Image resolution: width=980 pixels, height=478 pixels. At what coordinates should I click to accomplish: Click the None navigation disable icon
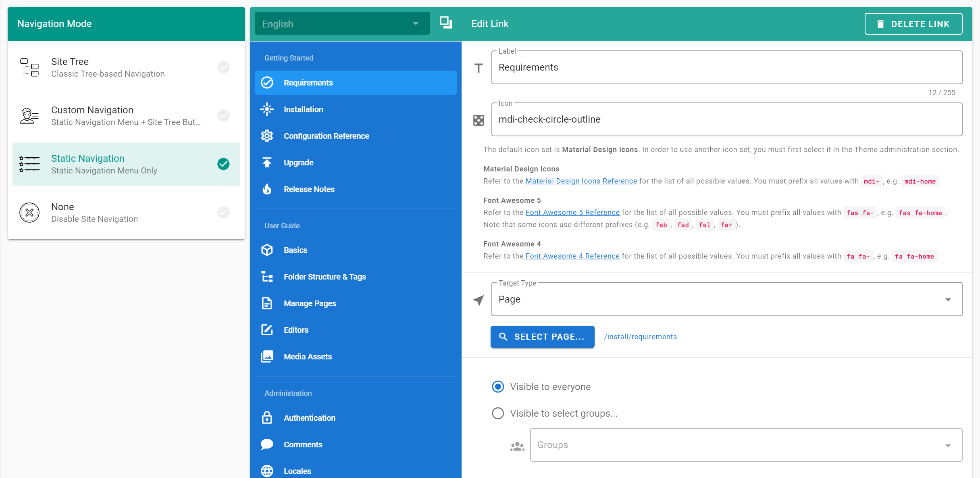click(29, 212)
